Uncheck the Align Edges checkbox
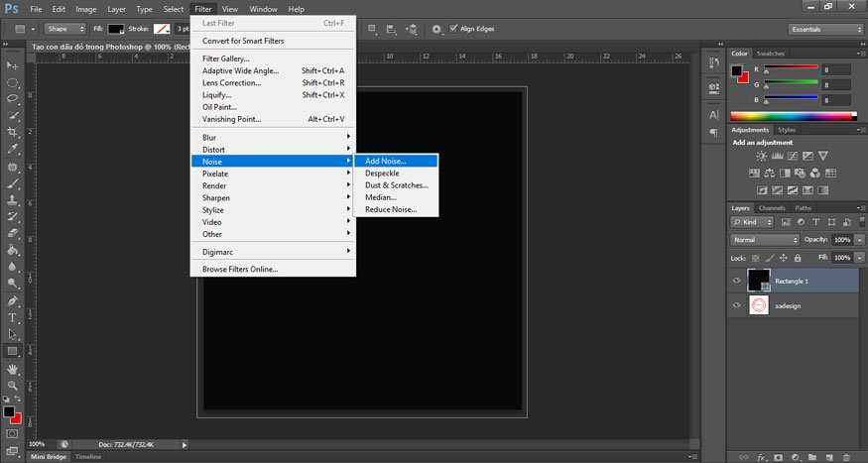Image resolution: width=868 pixels, height=463 pixels. click(x=453, y=28)
